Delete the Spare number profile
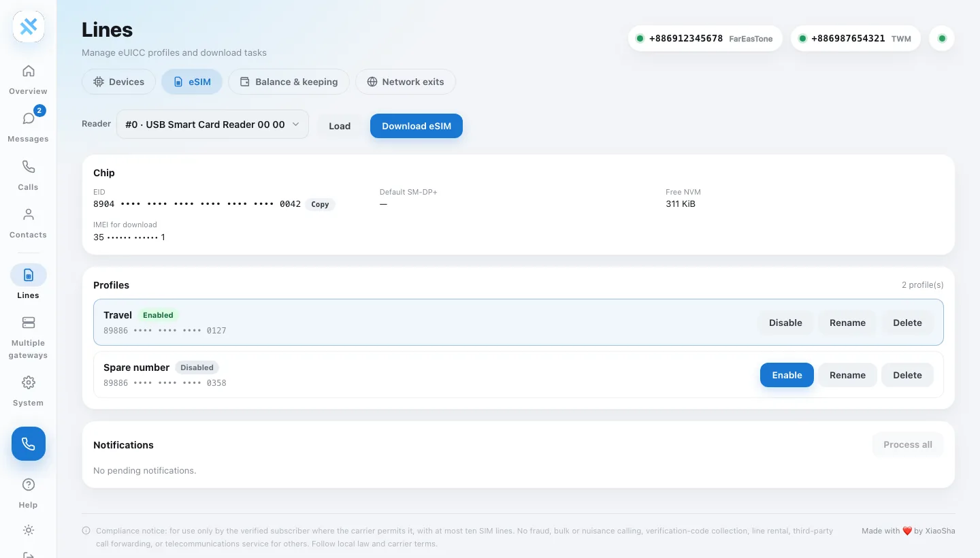Screen dimensions: 980x558 click(907, 375)
